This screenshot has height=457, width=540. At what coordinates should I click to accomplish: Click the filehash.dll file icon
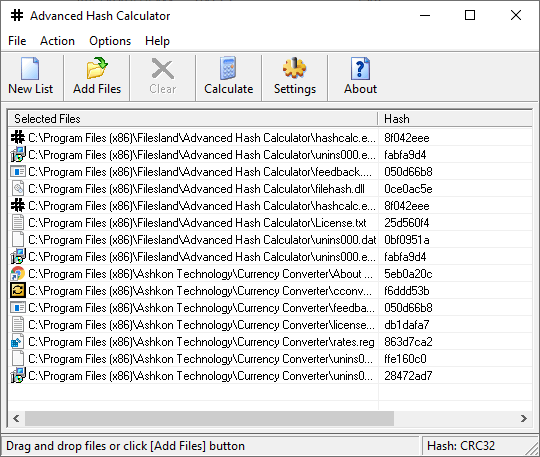tap(18, 188)
